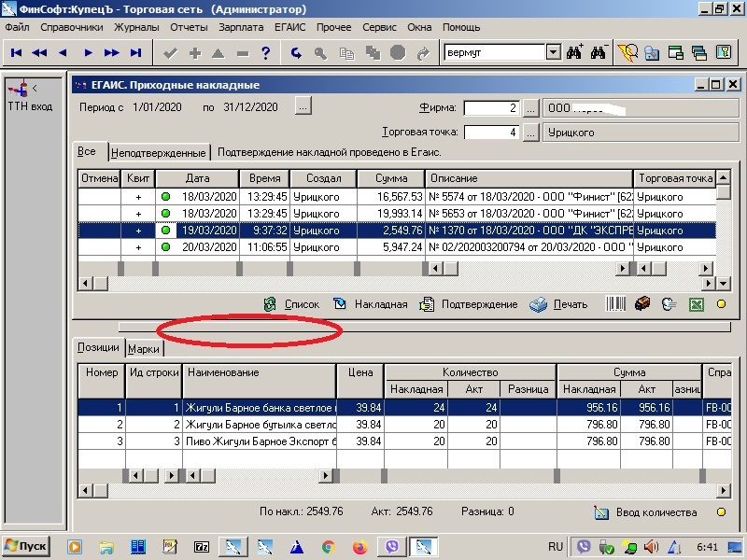Screen dimensions: 747x560
Task: Switch to the Марки tab
Action: coord(144,348)
